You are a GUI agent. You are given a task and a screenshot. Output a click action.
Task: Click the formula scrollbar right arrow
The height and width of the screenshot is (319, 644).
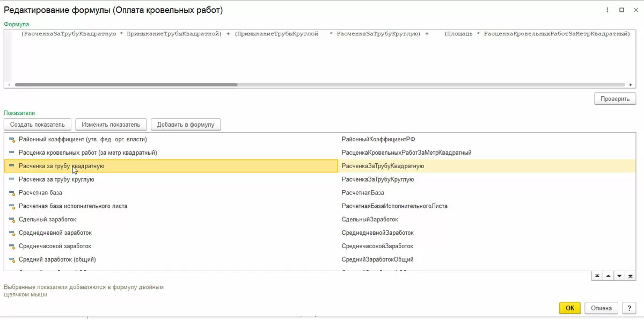click(631, 85)
